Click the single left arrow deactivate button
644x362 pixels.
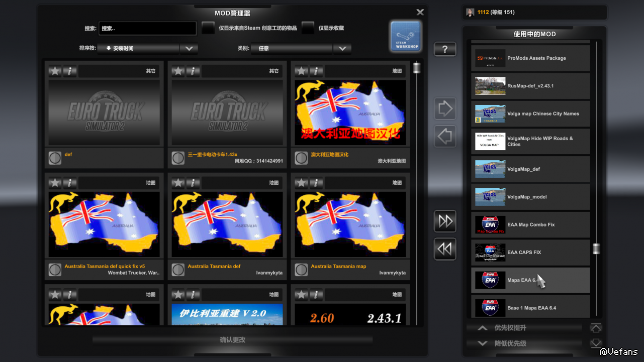coord(445,136)
